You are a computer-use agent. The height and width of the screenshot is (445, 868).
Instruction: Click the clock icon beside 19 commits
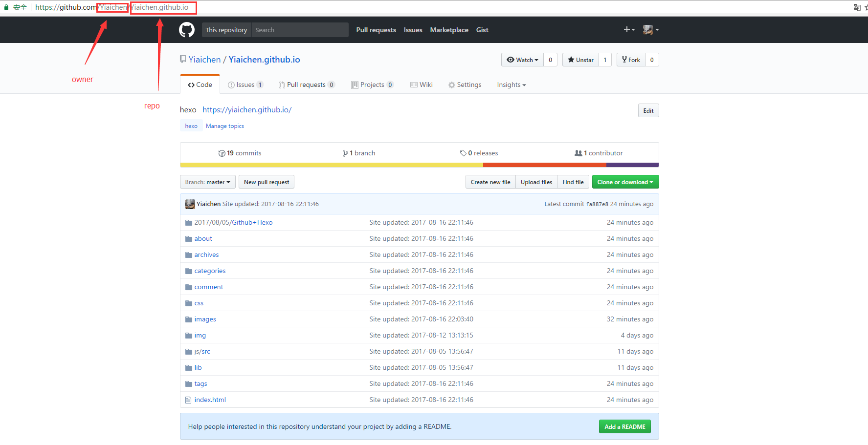pos(222,153)
